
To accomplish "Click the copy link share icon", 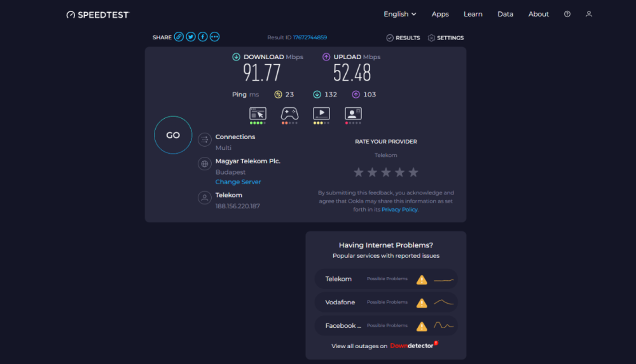I will tap(179, 37).
